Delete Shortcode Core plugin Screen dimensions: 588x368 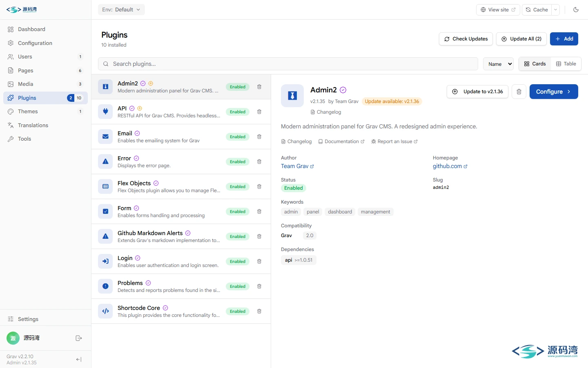[259, 311]
